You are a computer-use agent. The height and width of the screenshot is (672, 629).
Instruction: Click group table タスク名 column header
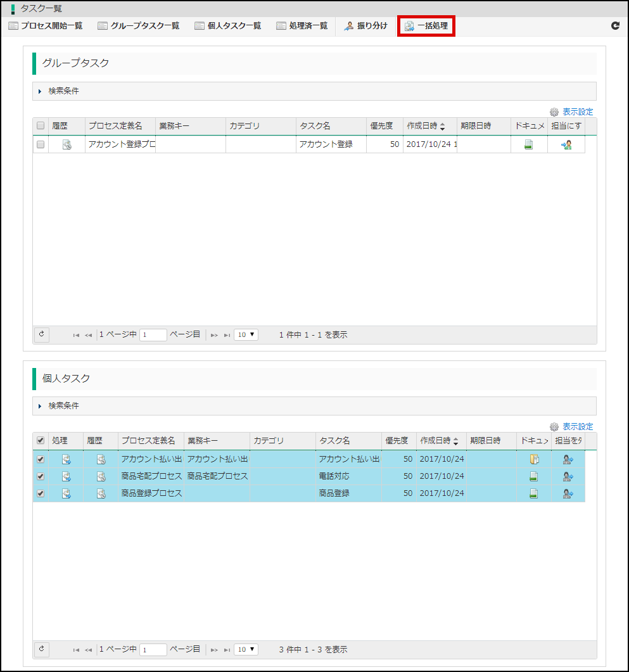pyautogui.click(x=331, y=125)
